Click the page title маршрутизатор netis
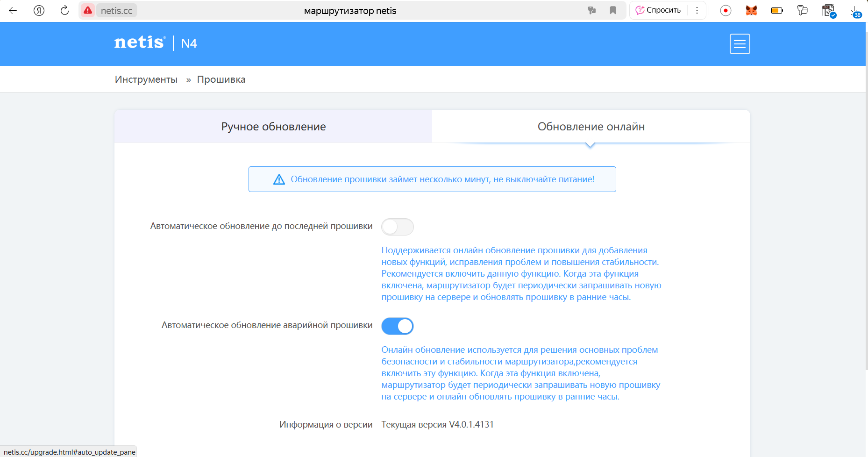Image resolution: width=868 pixels, height=457 pixels. click(x=350, y=11)
